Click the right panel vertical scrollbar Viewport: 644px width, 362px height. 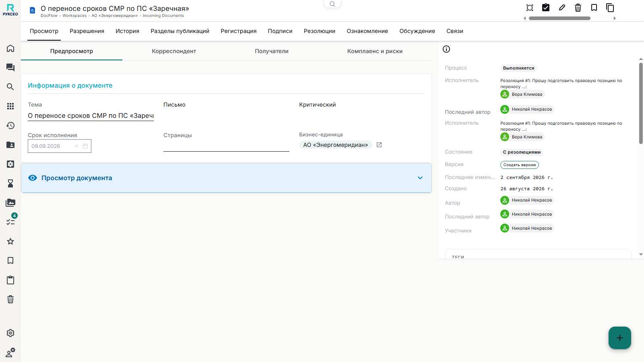[x=641, y=103]
